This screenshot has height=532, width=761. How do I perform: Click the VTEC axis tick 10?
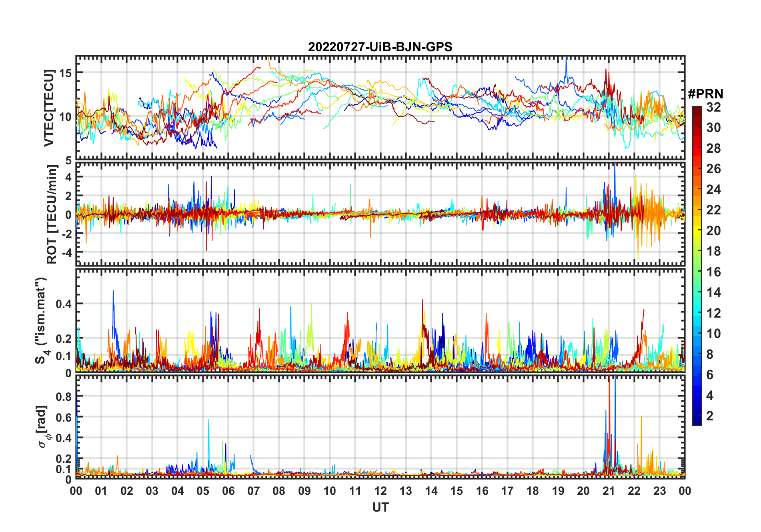[x=65, y=117]
